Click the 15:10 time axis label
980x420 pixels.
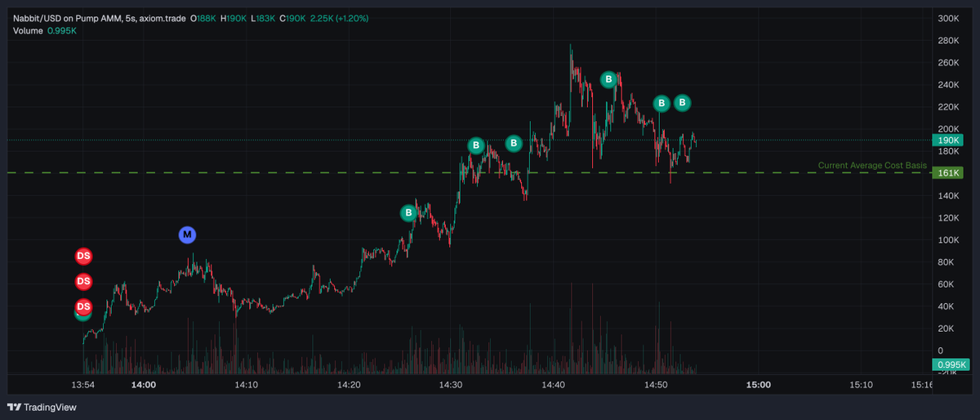click(862, 384)
